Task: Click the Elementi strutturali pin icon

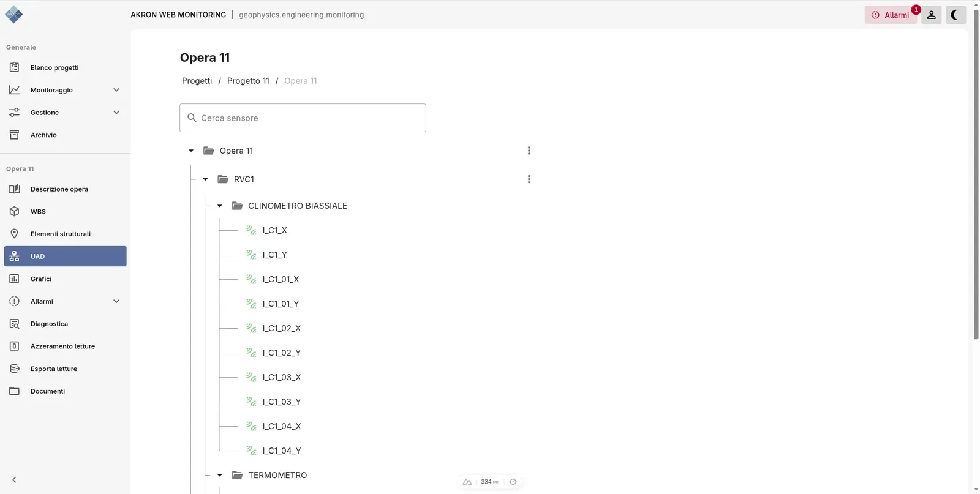Action: coord(14,234)
